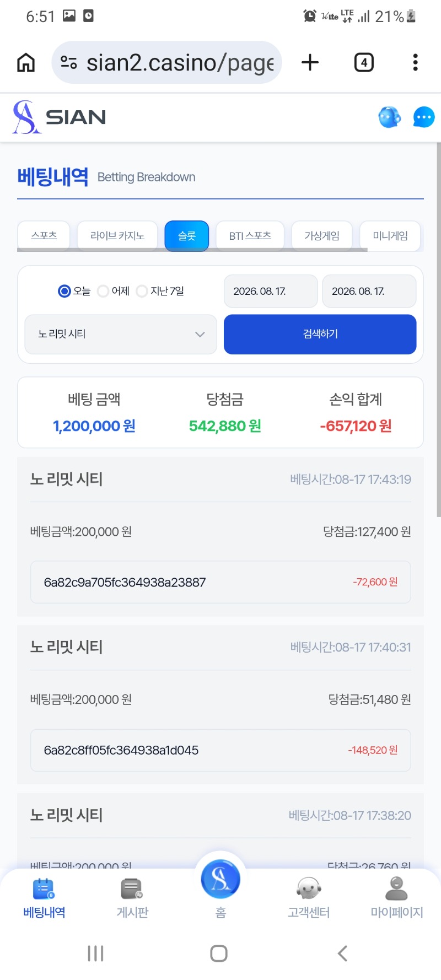Image resolution: width=441 pixels, height=980 pixels.
Task: Click the 검색하기 search button
Action: click(320, 334)
